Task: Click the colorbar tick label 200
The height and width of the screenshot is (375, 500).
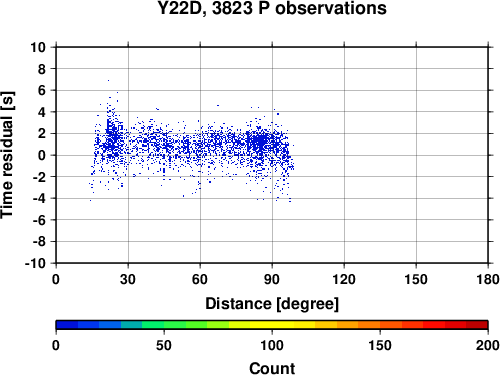Action: tap(488, 345)
